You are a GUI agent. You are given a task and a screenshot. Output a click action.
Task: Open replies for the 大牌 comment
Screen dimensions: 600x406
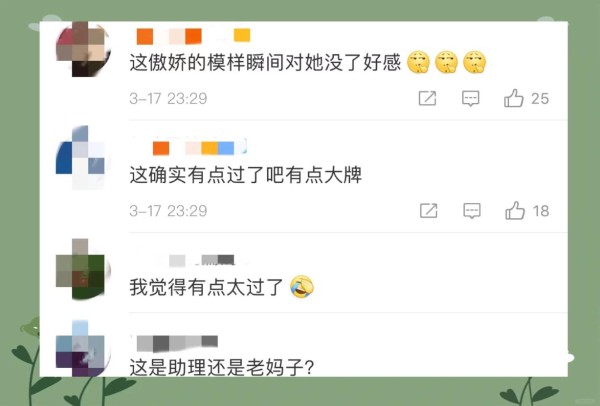[472, 211]
